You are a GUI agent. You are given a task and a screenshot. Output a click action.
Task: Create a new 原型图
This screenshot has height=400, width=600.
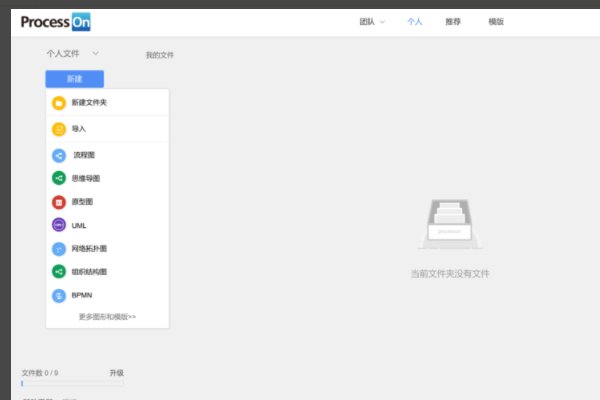[108, 202]
